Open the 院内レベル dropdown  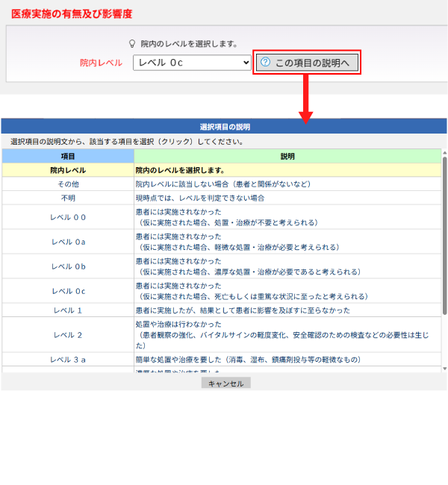(193, 63)
